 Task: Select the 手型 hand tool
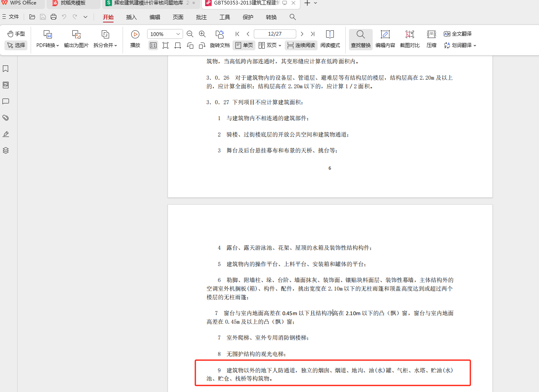[16, 34]
